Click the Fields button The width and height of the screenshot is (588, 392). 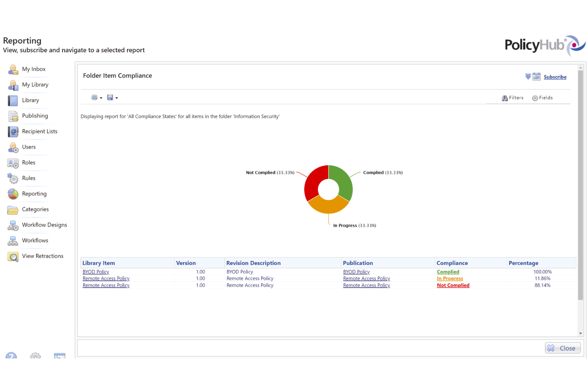[542, 98]
